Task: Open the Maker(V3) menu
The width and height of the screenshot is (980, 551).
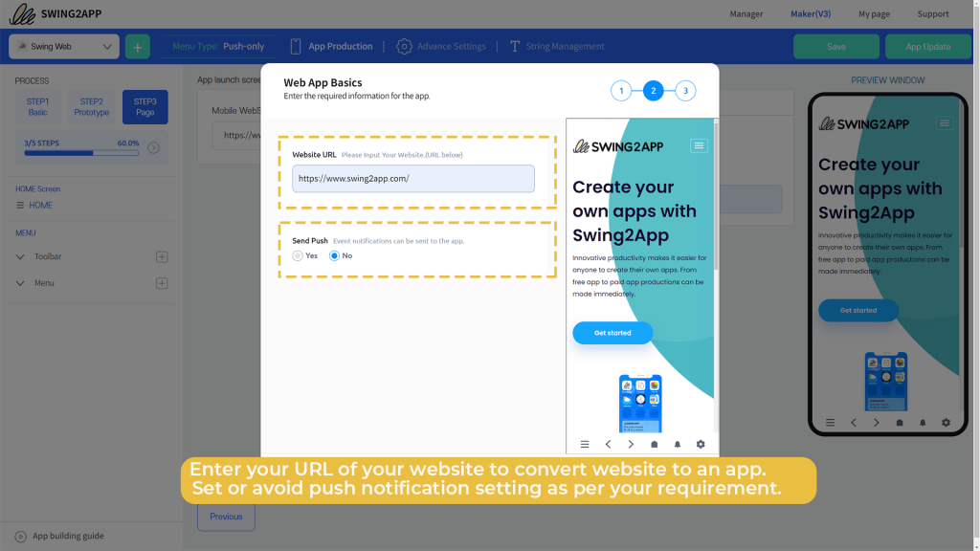Action: point(811,13)
